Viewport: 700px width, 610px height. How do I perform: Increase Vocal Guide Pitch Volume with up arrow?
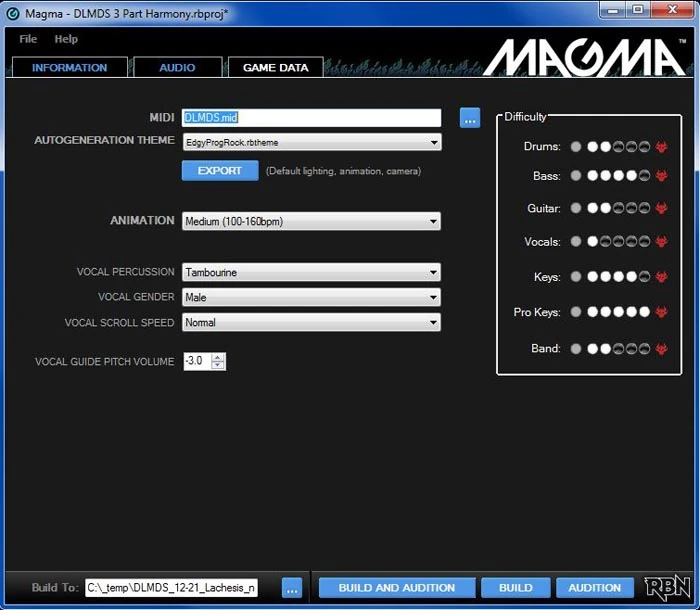(217, 357)
